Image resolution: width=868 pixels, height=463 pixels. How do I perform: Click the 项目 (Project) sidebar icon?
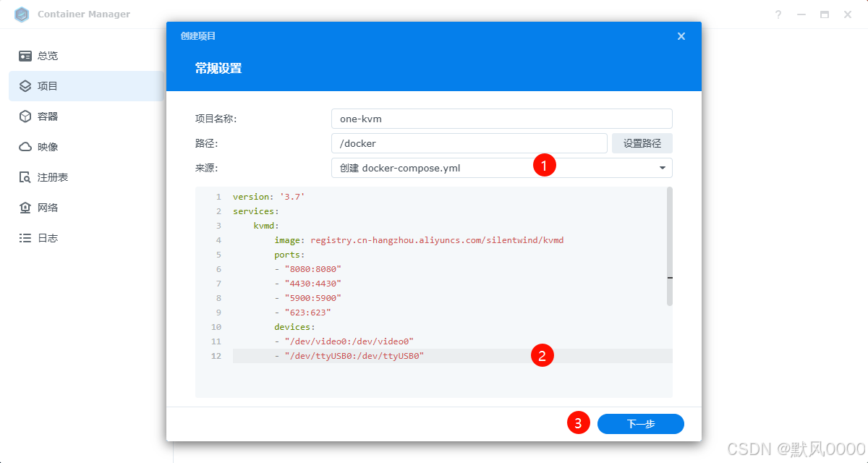coord(24,85)
